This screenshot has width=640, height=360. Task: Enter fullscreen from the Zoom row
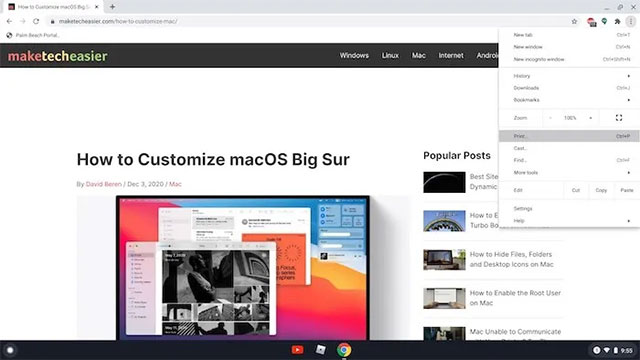click(619, 118)
